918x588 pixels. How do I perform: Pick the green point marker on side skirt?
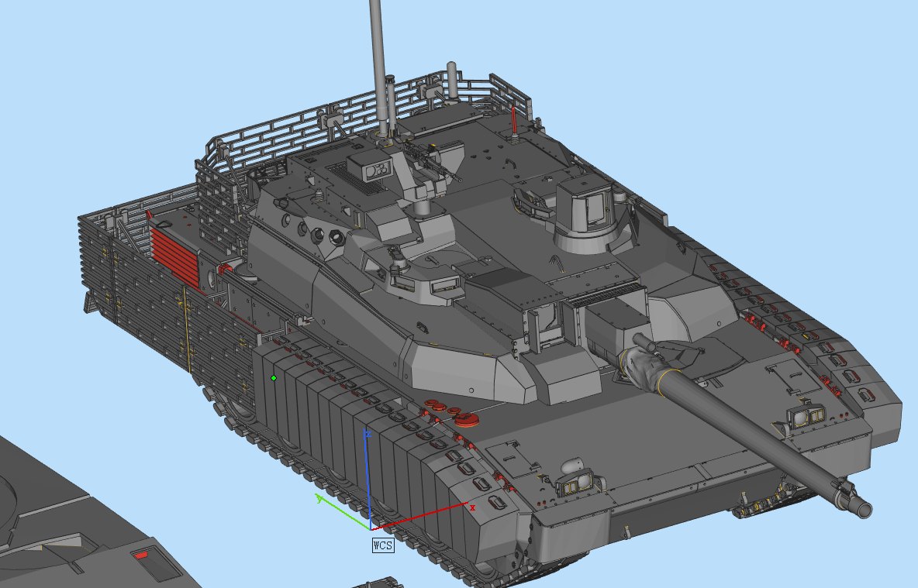(x=274, y=379)
